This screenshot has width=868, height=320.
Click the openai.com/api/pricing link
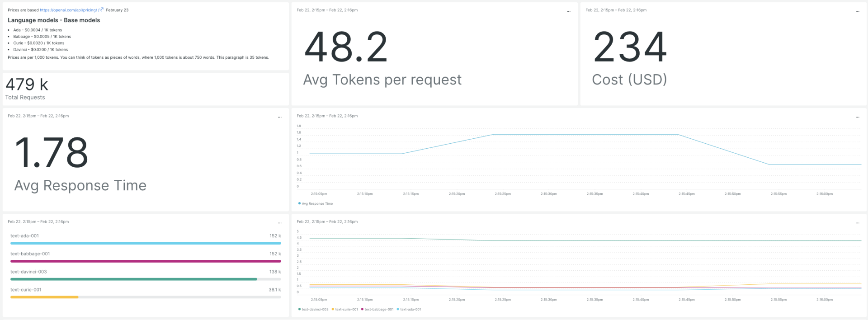click(x=68, y=10)
